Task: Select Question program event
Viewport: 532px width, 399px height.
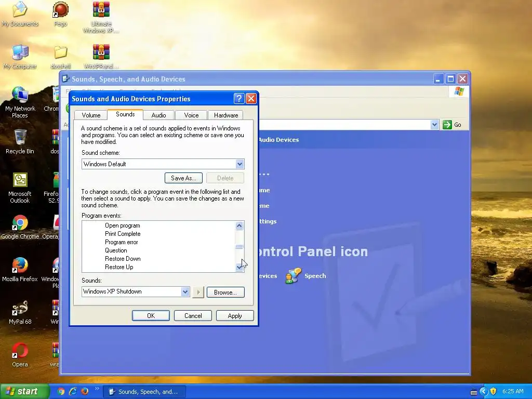Action: coord(116,250)
